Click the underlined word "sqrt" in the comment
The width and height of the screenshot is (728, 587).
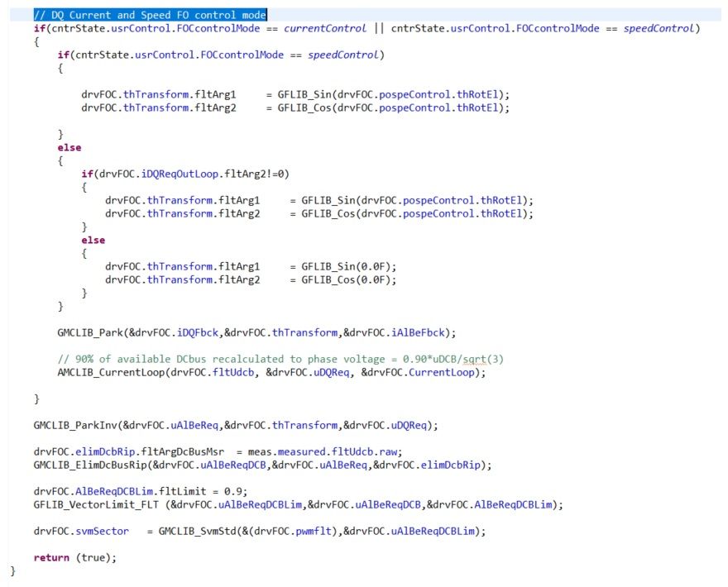[474, 359]
